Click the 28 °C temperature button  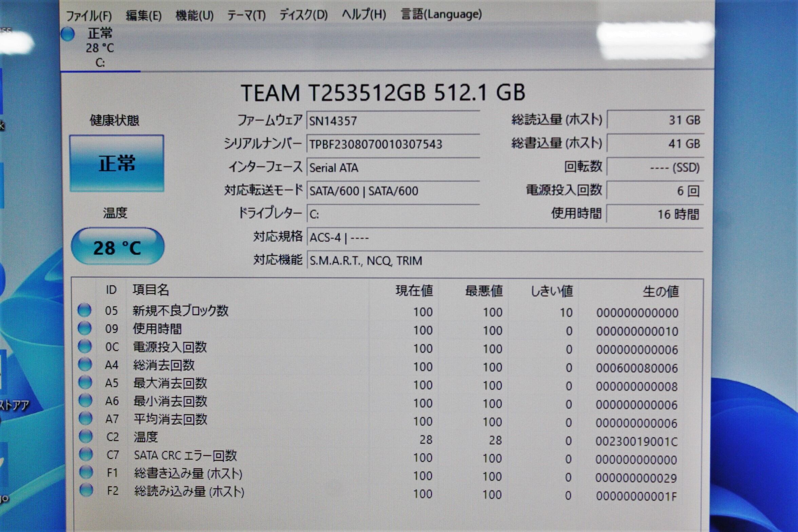pos(118,247)
